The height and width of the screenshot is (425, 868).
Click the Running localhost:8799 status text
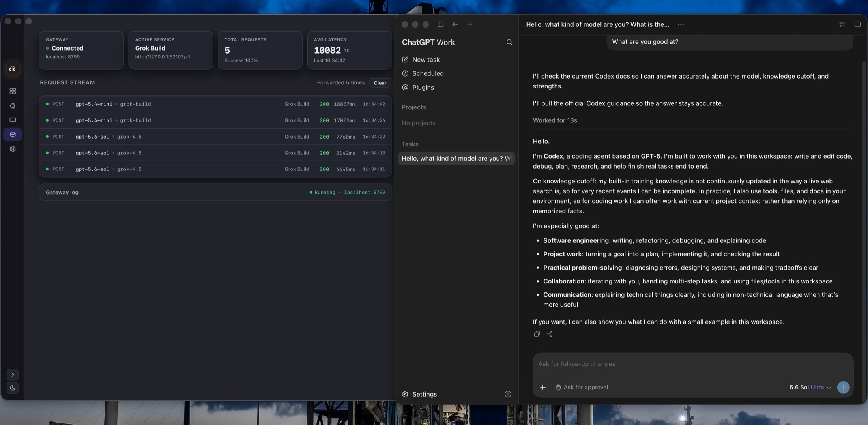347,192
